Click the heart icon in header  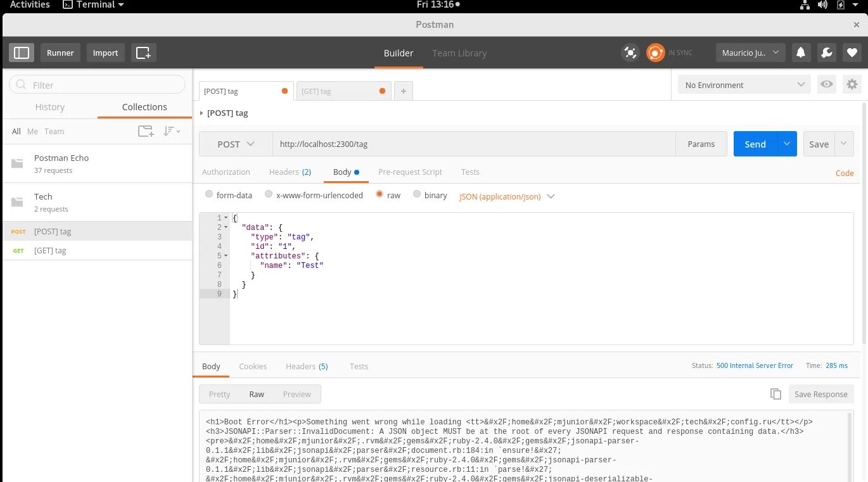(852, 53)
